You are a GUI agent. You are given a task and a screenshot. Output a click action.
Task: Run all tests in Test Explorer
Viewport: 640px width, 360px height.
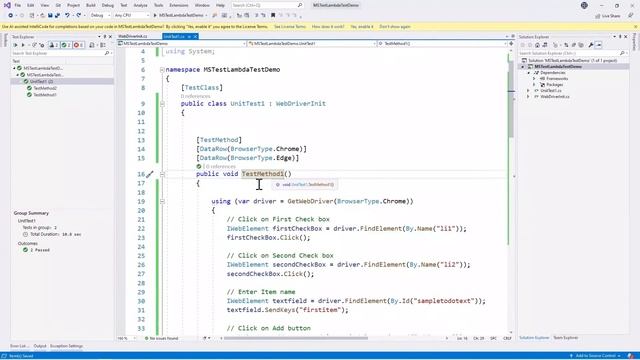(16, 45)
